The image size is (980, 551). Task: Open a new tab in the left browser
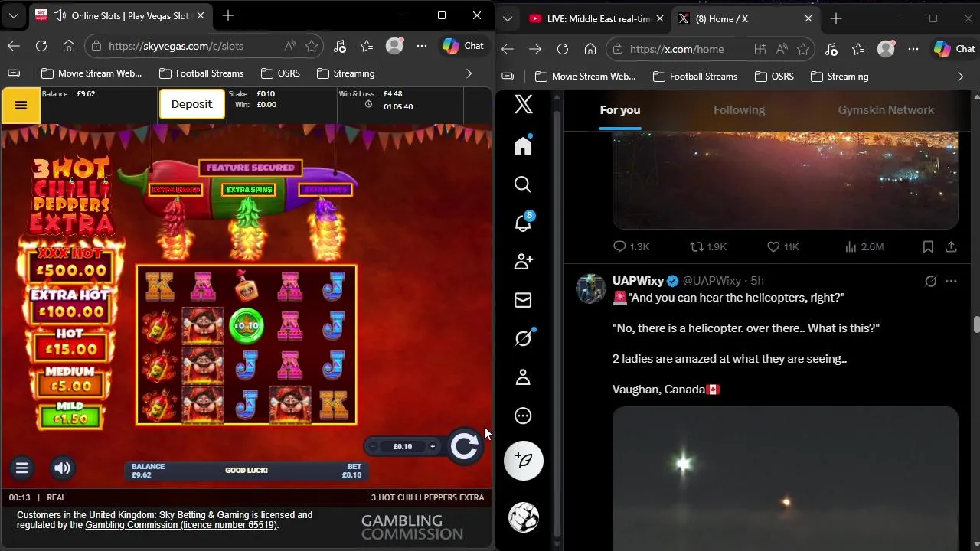(228, 15)
